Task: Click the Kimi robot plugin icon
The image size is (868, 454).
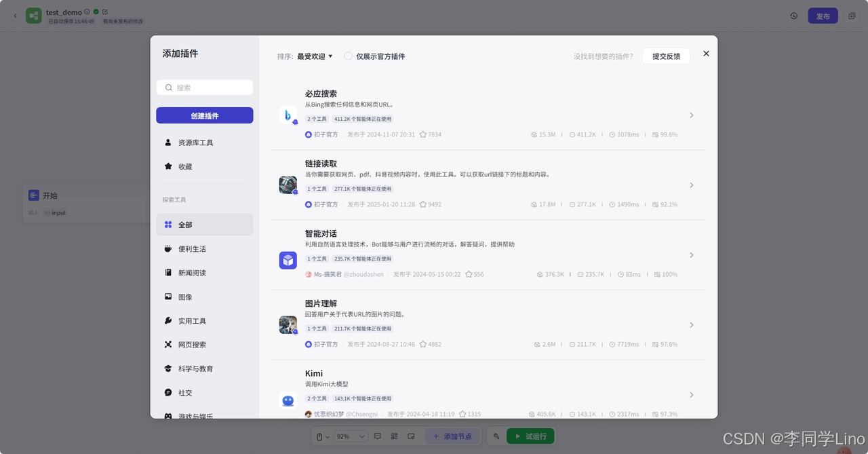Action: (x=288, y=400)
